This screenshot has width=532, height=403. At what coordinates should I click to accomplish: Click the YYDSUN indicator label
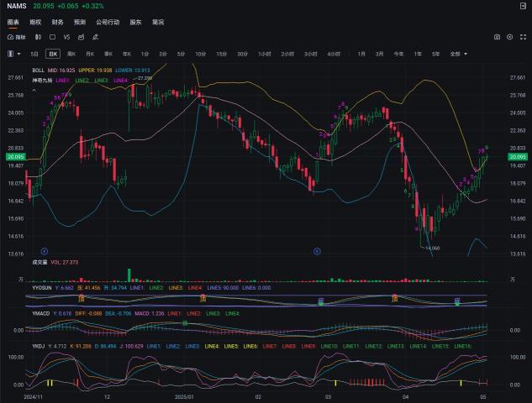pyautogui.click(x=42, y=288)
